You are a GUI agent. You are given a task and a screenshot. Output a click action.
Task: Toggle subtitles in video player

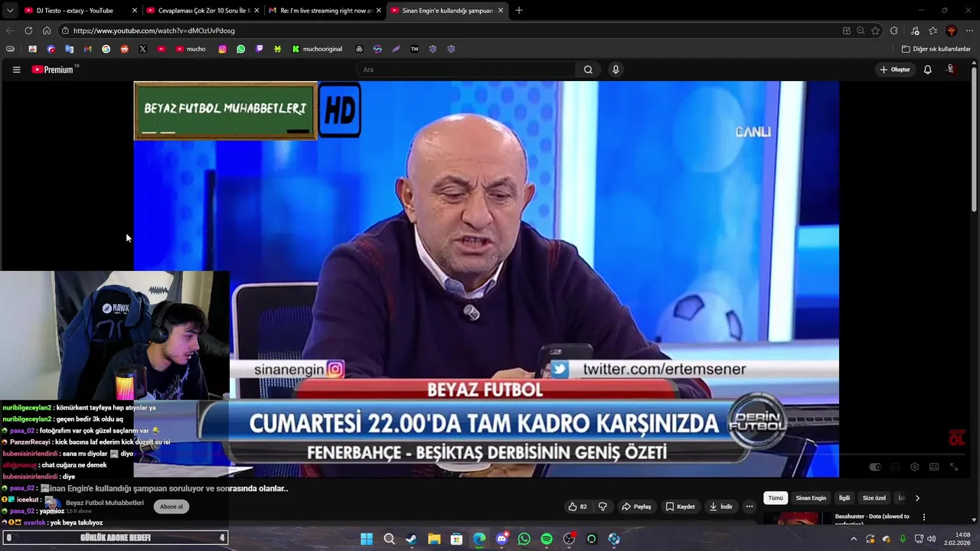894,467
